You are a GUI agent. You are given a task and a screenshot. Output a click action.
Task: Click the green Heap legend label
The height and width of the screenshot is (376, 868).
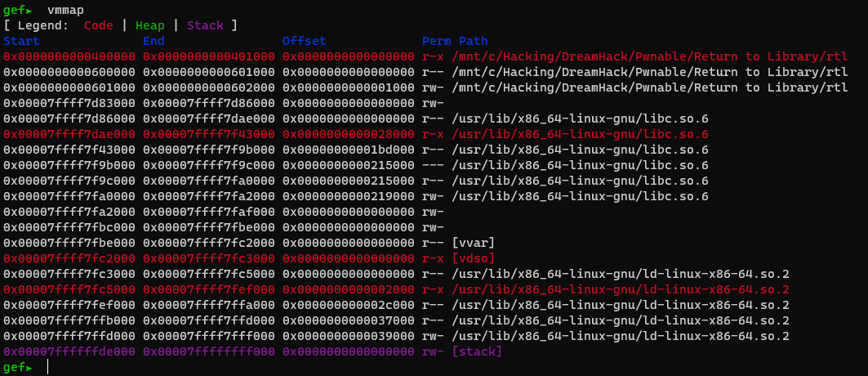tap(149, 25)
